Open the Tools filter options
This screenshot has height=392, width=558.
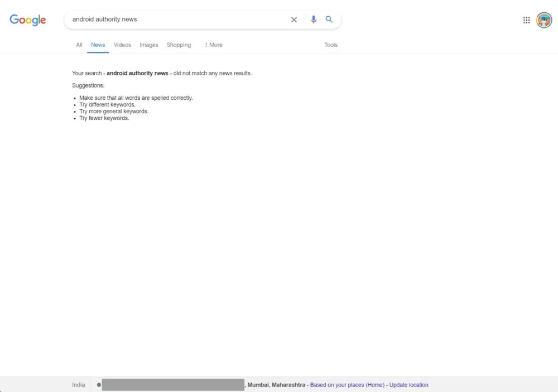point(330,45)
